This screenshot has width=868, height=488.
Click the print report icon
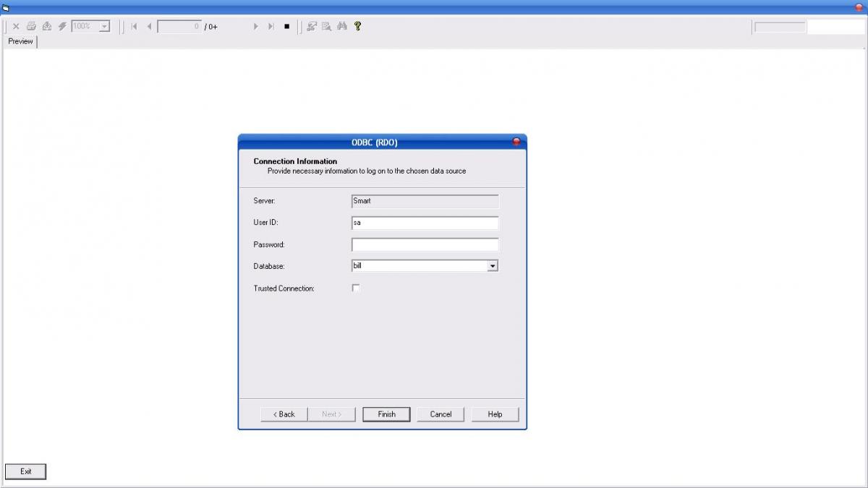[x=31, y=26]
